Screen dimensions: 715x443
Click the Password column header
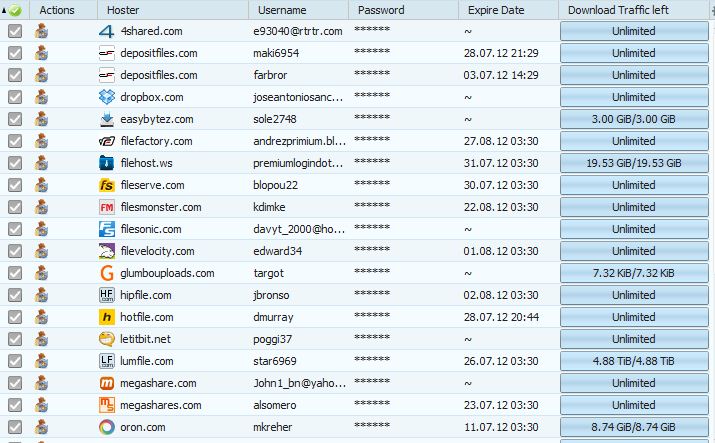(x=404, y=10)
